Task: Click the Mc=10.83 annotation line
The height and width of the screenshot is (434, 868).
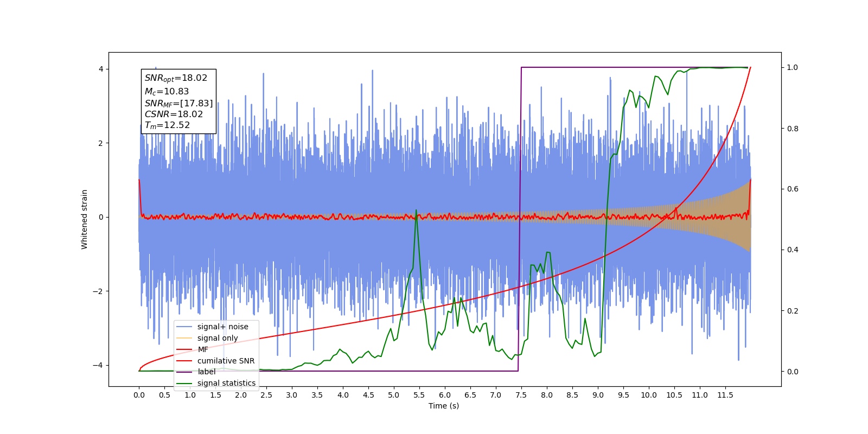Action: (x=167, y=92)
